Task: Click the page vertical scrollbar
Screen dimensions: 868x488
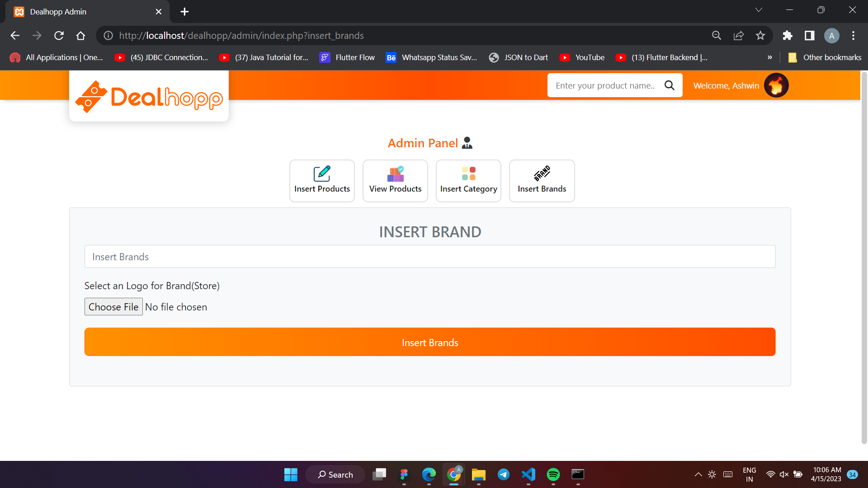Action: coord(864,258)
